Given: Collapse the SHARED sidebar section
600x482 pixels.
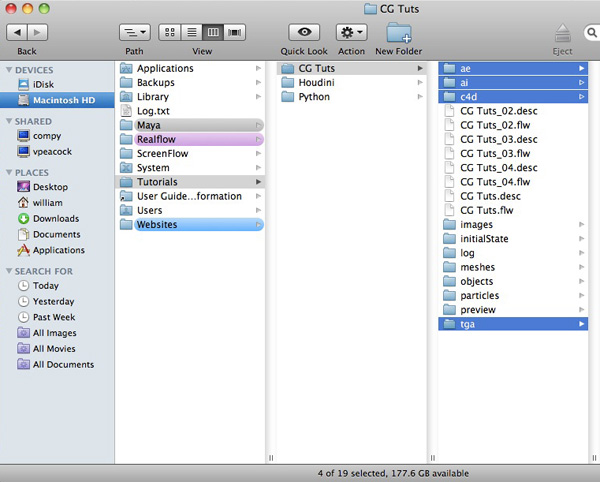Looking at the screenshot, I should coord(9,121).
